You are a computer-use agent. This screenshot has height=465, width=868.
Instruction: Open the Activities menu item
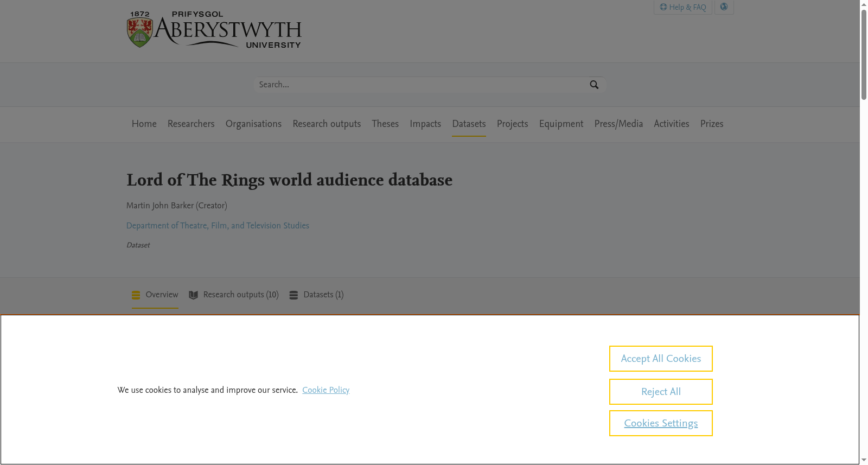click(672, 124)
